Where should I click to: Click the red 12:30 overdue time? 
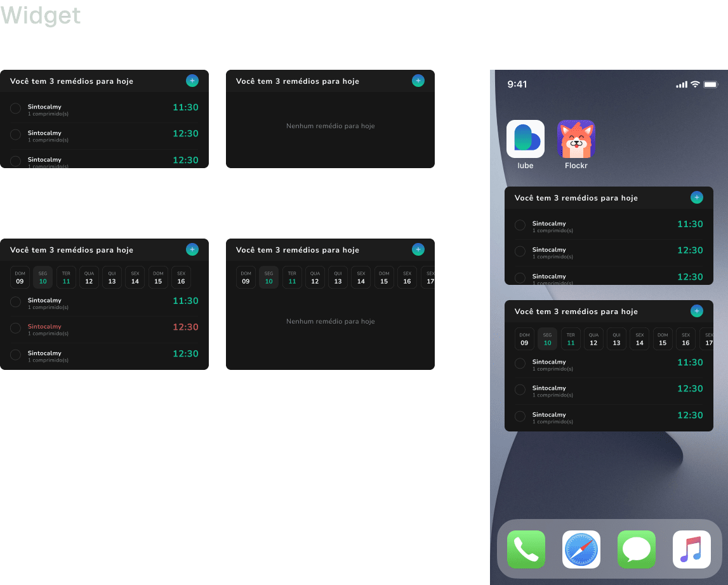pos(185,327)
